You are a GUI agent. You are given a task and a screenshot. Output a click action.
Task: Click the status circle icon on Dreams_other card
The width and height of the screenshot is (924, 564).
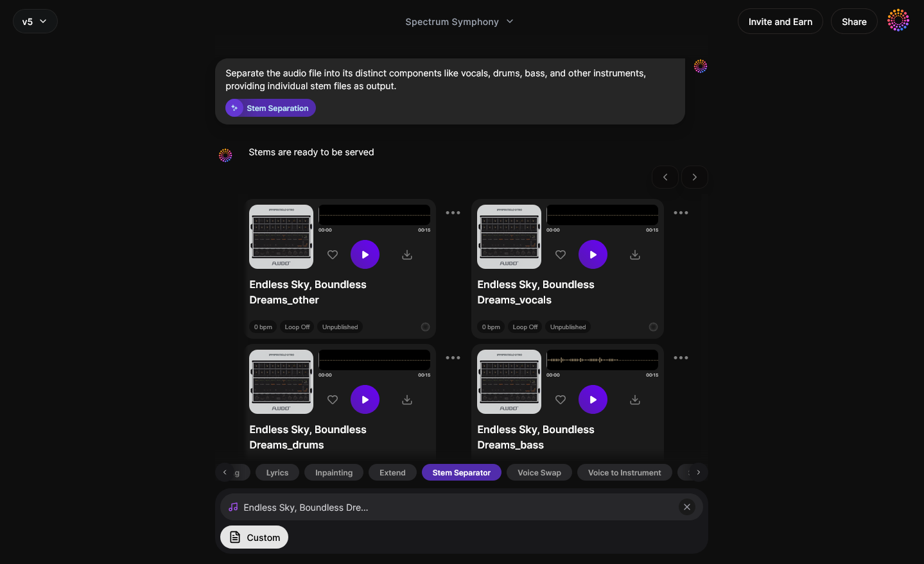point(425,327)
